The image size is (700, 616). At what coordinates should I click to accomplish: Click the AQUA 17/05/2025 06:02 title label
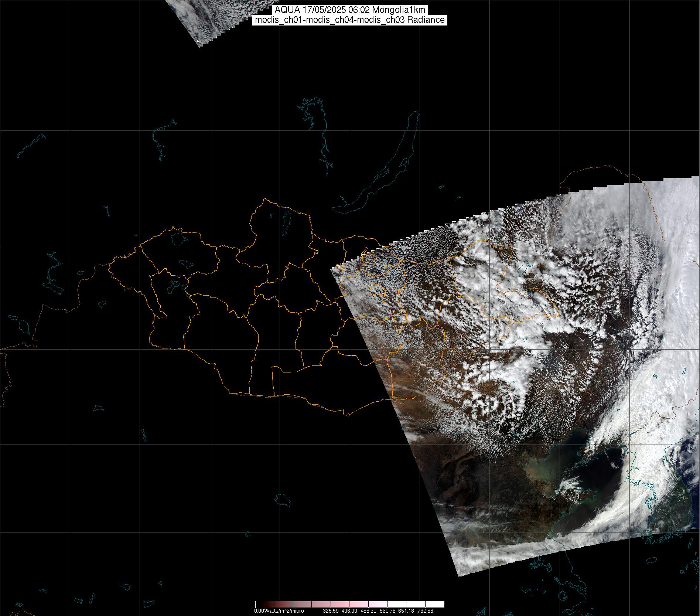pos(350,10)
